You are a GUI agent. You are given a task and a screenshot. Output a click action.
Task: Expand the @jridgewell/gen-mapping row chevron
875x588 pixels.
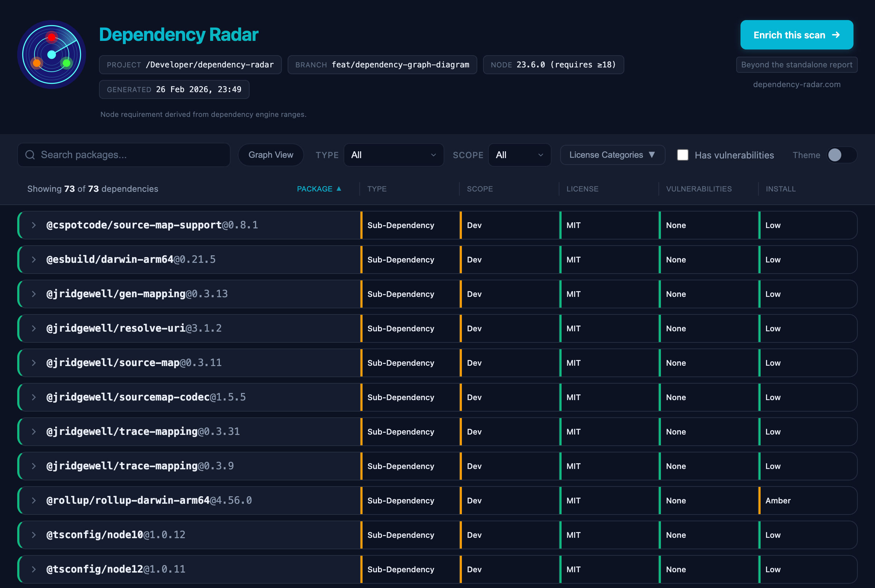(x=34, y=294)
